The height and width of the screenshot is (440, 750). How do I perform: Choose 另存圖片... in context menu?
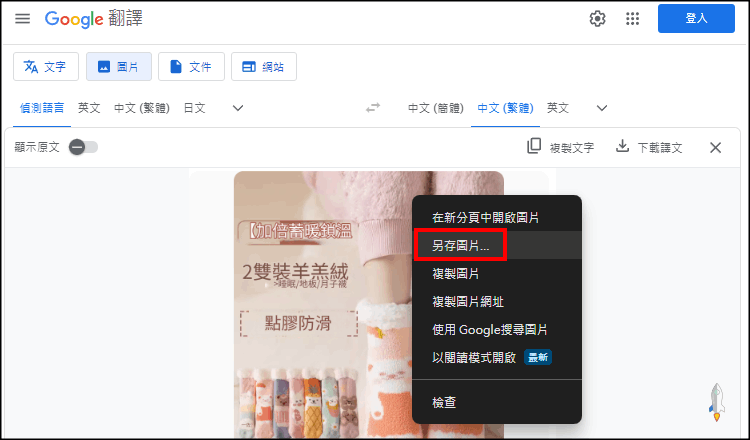(x=497, y=246)
